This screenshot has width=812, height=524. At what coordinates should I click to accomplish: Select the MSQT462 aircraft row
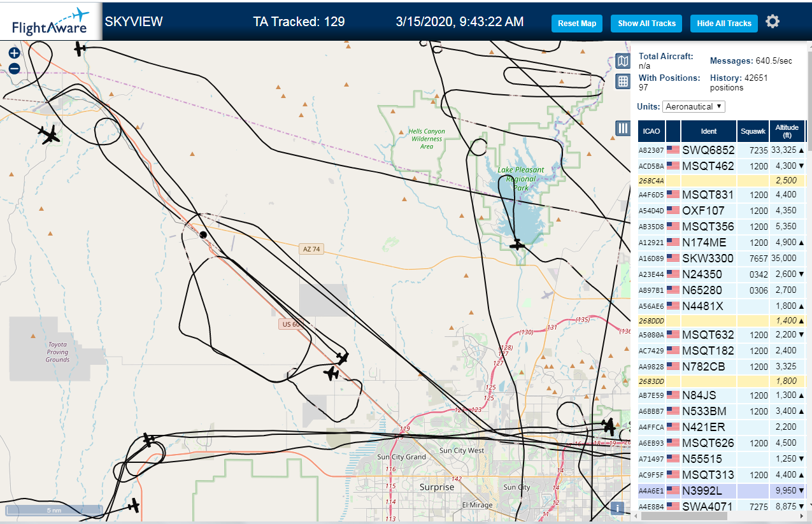tap(722, 166)
